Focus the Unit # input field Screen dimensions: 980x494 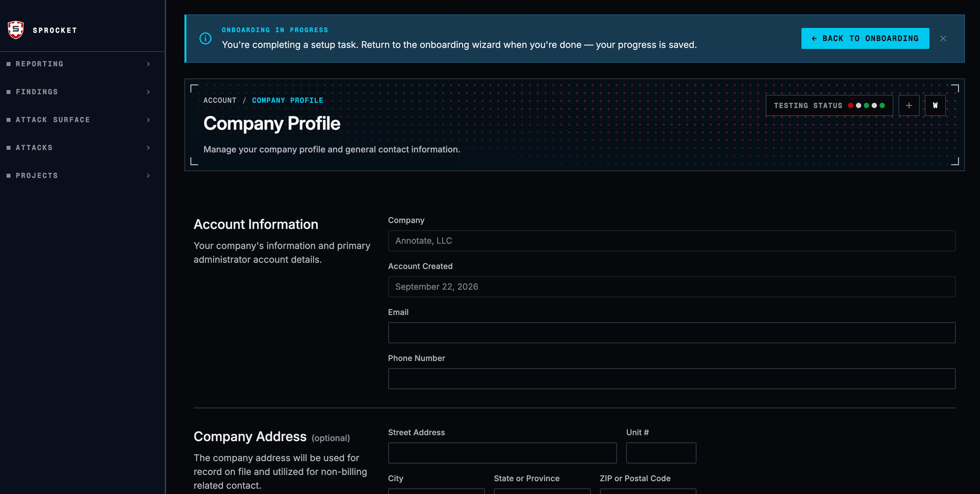(661, 453)
